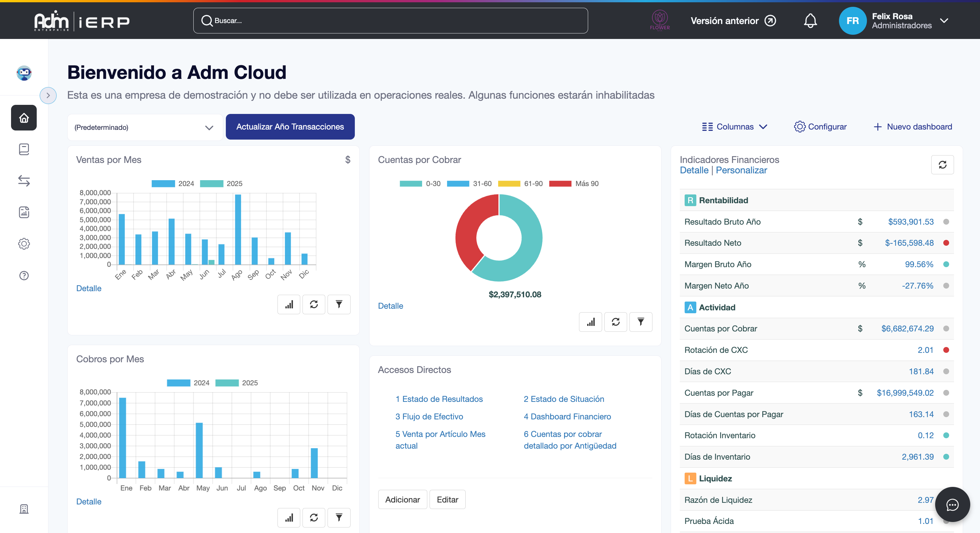The image size is (980, 533).
Task: Open the chart type icon for Ventas por Mes
Action: 288,304
